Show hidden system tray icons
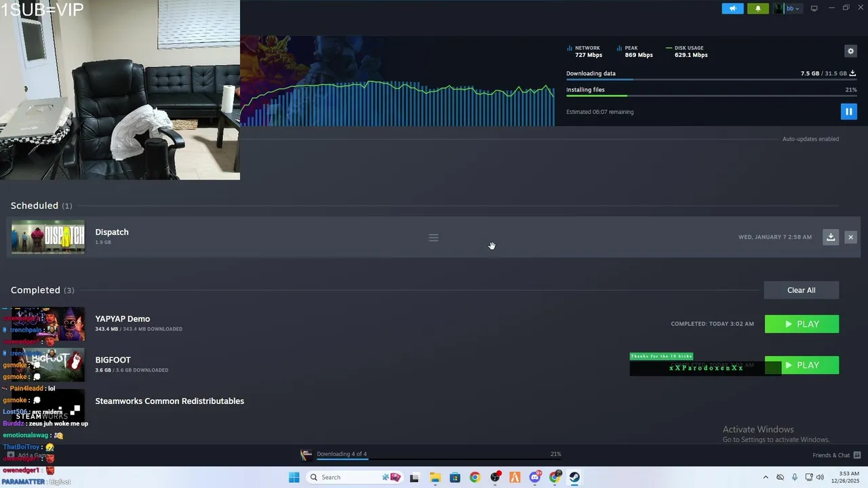Image resolution: width=868 pixels, height=488 pixels. click(766, 477)
